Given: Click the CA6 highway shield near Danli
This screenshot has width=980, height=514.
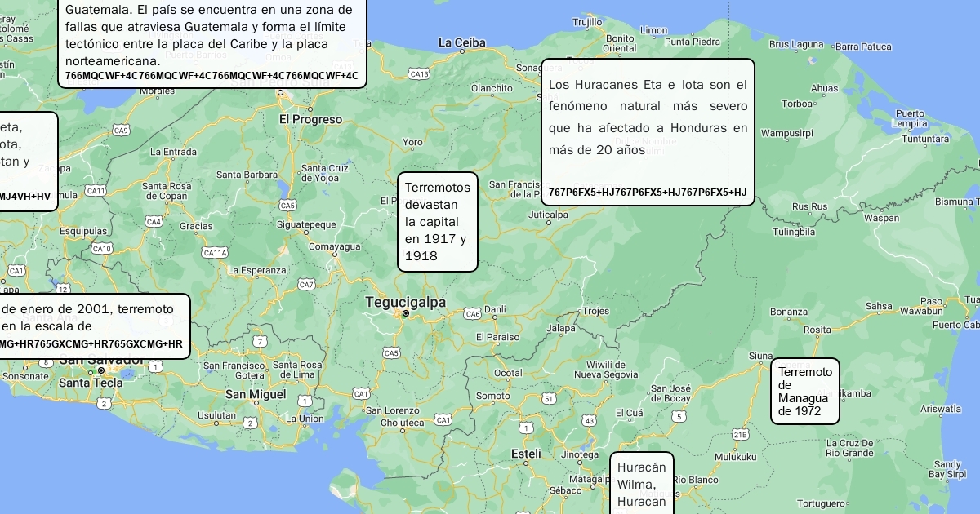Looking at the screenshot, I should [473, 313].
